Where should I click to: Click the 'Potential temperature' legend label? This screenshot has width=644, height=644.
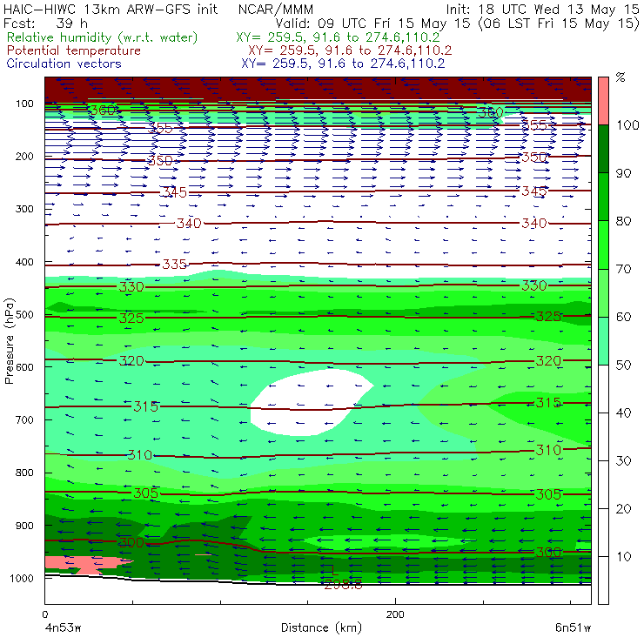tap(74, 50)
